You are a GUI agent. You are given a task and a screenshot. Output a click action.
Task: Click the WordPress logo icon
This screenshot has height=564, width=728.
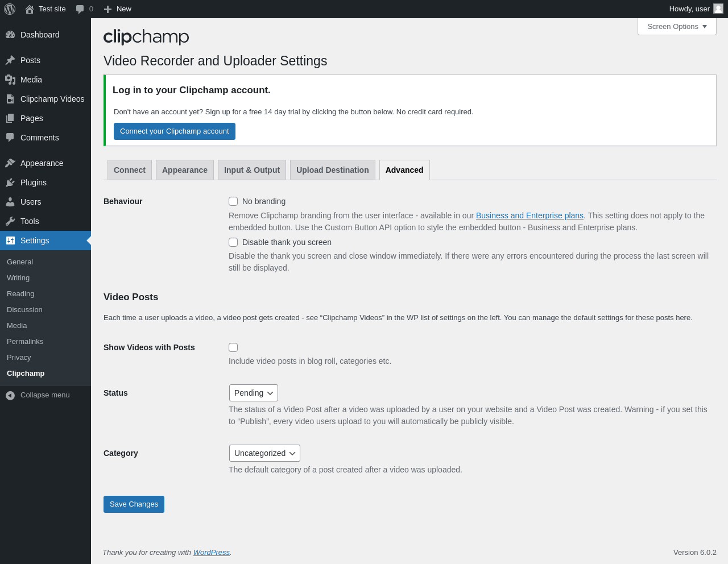(10, 9)
